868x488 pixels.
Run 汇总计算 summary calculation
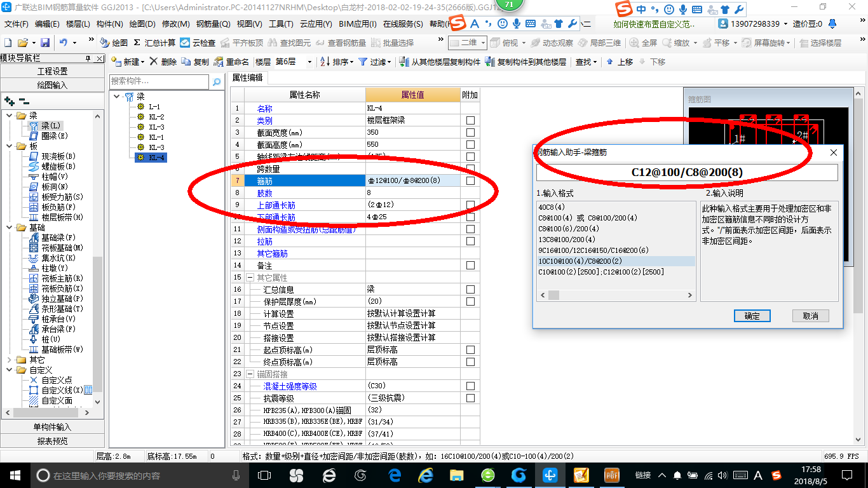pos(154,43)
